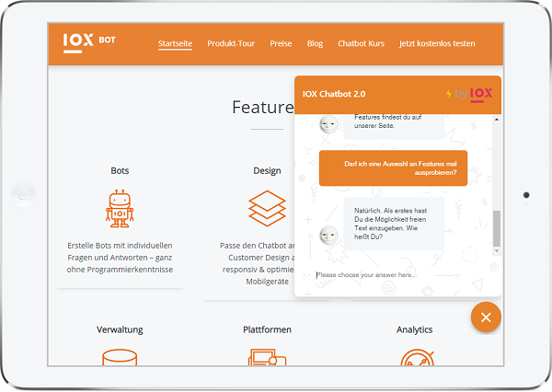The height and width of the screenshot is (392, 552).
Task: Click chat scrollbar up arrow
Action: 497,120
